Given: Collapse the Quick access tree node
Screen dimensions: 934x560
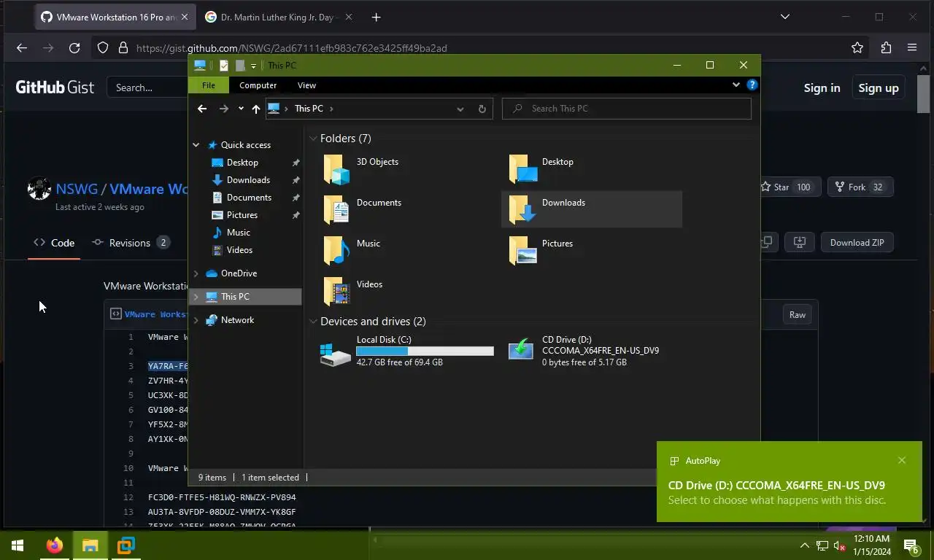Looking at the screenshot, I should tap(196, 145).
